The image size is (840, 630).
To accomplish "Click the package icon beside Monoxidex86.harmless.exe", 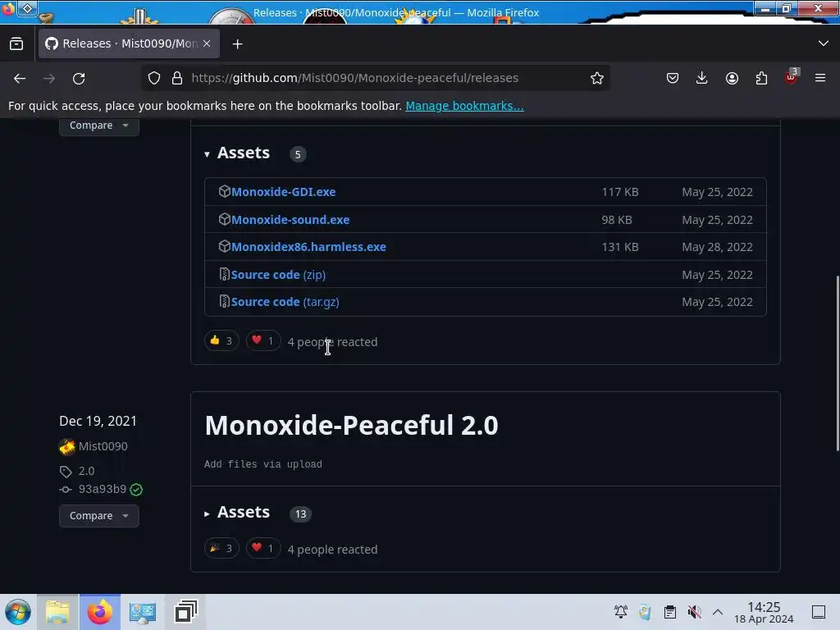I will [225, 246].
